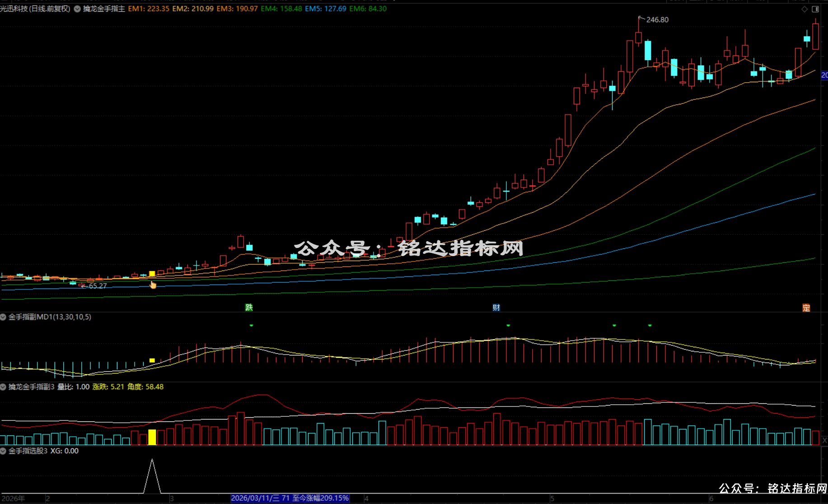Select the yellow signal candlestick in main chart

(152, 274)
